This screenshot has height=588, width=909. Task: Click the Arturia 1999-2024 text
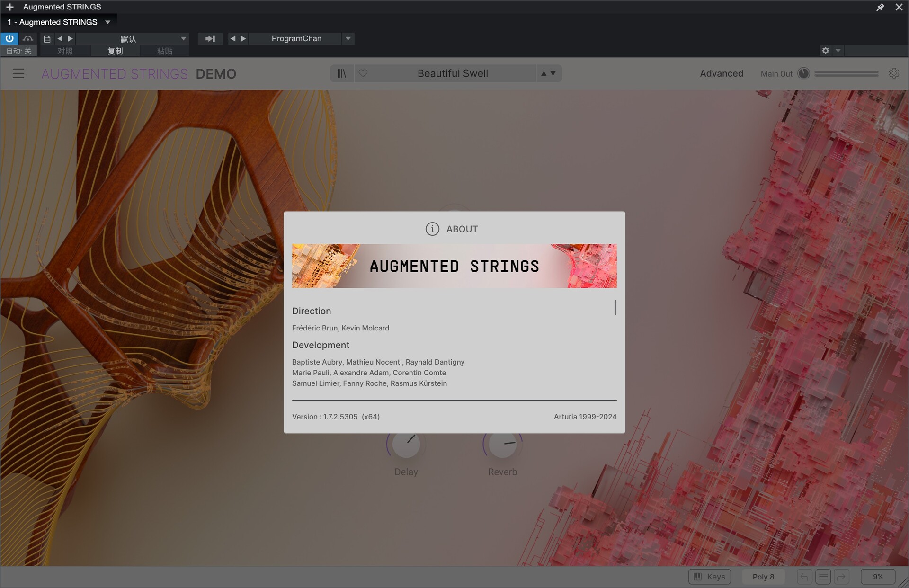click(x=585, y=417)
